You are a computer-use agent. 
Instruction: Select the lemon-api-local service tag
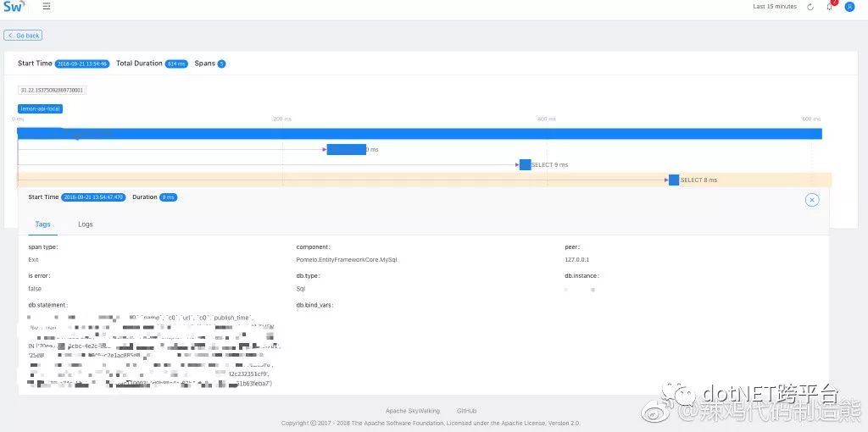pos(40,109)
